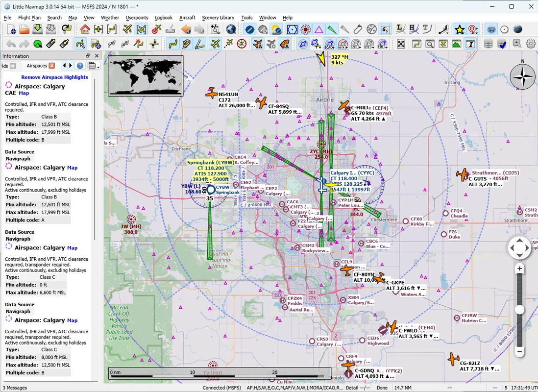538x392 pixels.
Task: Toggle keep user aircraft centered
Action: click(141, 29)
